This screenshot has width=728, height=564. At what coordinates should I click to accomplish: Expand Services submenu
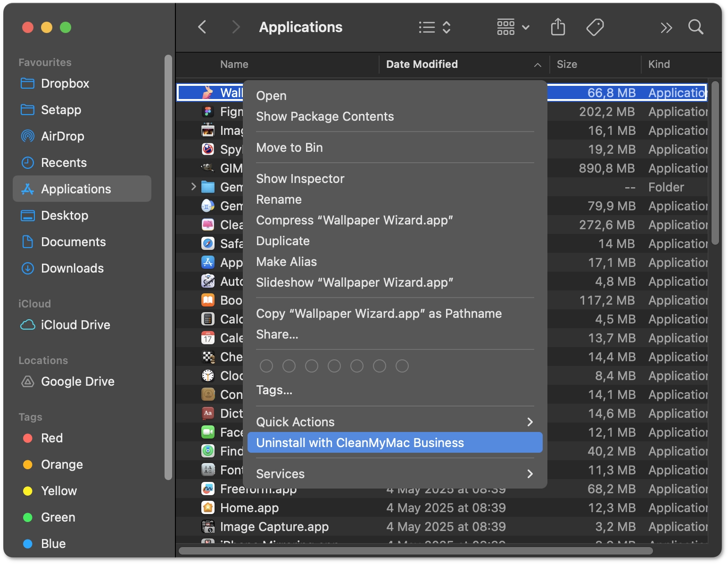coord(395,474)
